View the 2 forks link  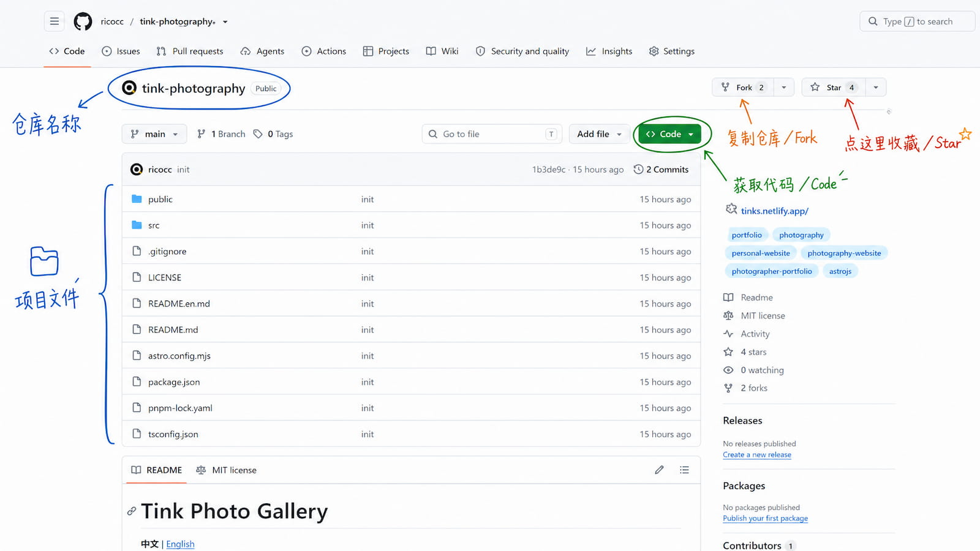(745, 388)
